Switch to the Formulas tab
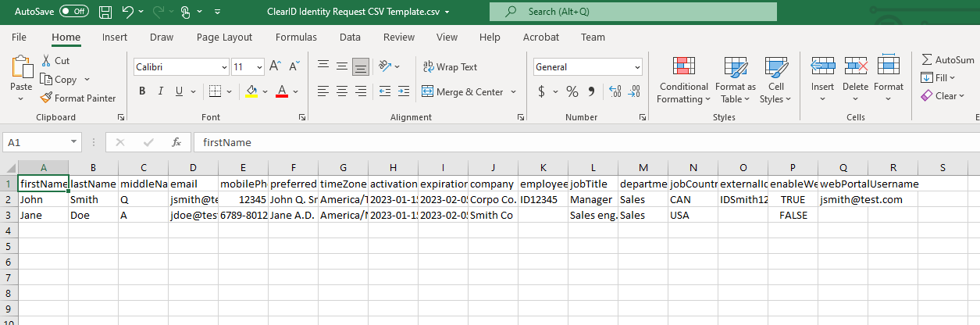This screenshot has height=325, width=980. [x=296, y=37]
